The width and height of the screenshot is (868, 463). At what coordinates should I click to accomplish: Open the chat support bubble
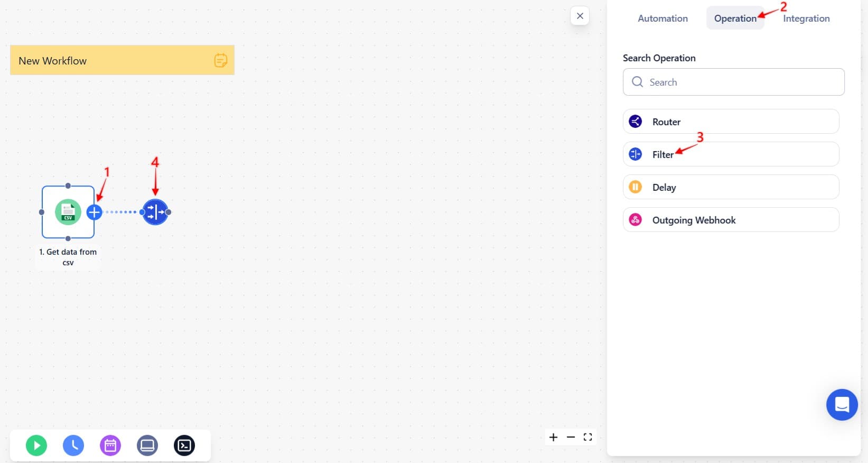842,405
